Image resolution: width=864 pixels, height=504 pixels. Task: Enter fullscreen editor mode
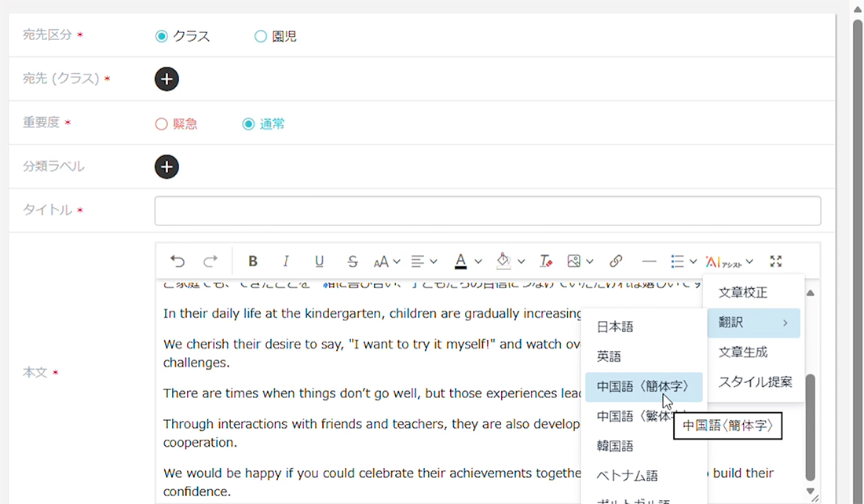tap(776, 261)
